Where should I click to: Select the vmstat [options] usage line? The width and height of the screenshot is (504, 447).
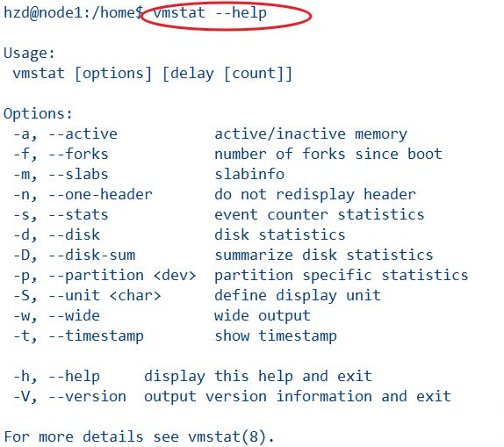coord(152,74)
